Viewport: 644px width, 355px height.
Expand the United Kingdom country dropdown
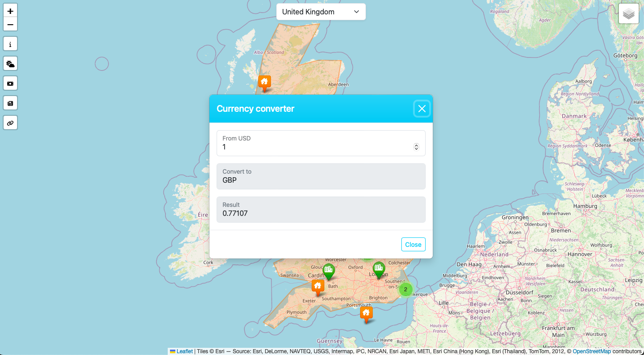coord(321,12)
